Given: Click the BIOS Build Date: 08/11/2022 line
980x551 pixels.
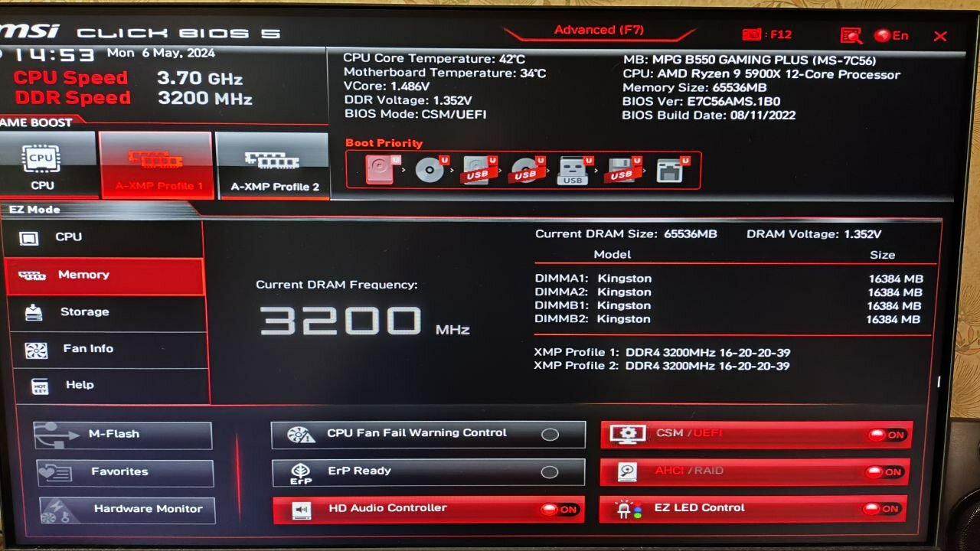Looking at the screenshot, I should (709, 116).
